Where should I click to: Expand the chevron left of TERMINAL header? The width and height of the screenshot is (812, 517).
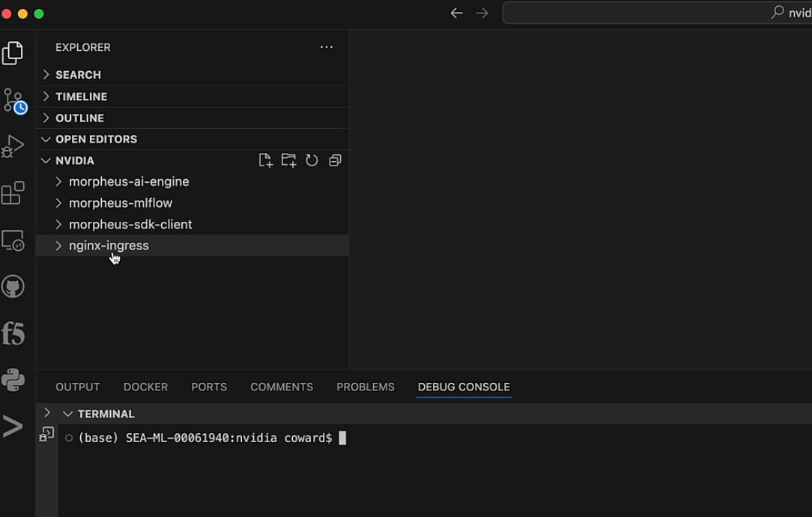pos(47,412)
